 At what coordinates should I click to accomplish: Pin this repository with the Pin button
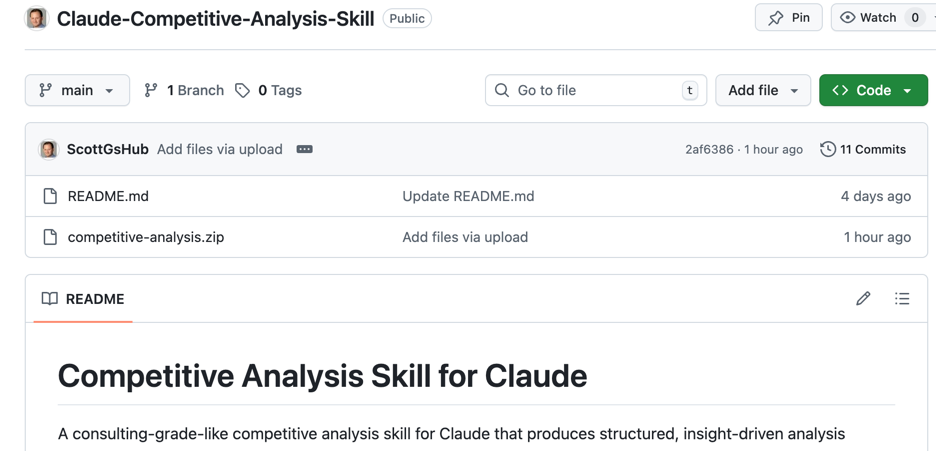click(x=788, y=18)
